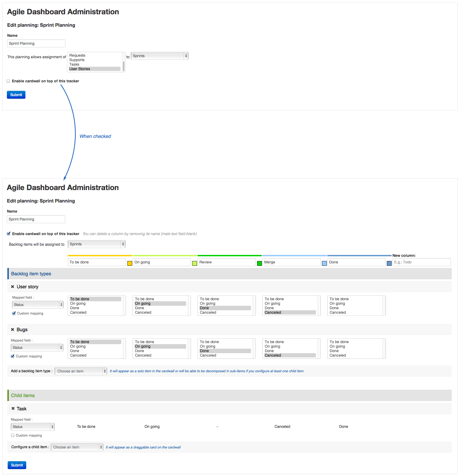Remove the Bugs backlog item type

pyautogui.click(x=12, y=330)
